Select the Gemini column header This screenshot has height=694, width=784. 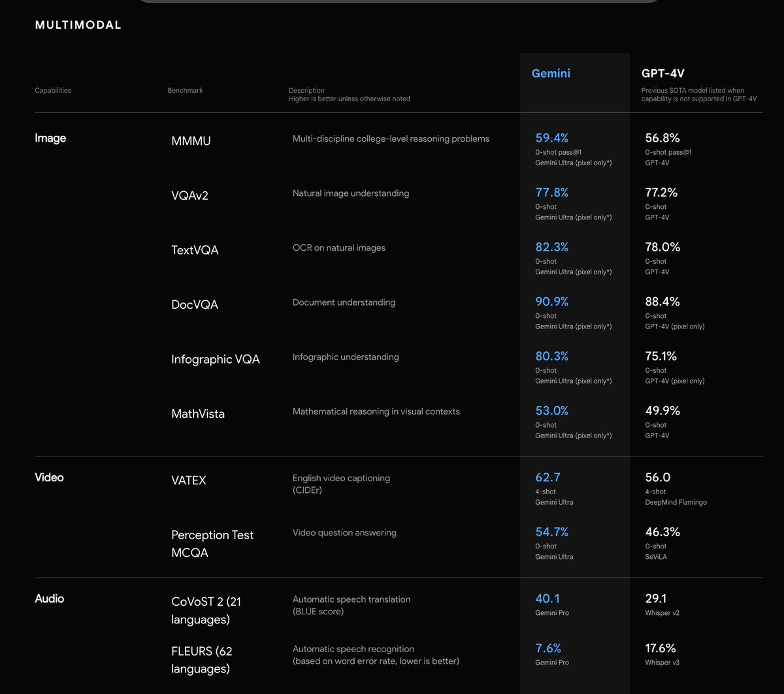coord(551,73)
